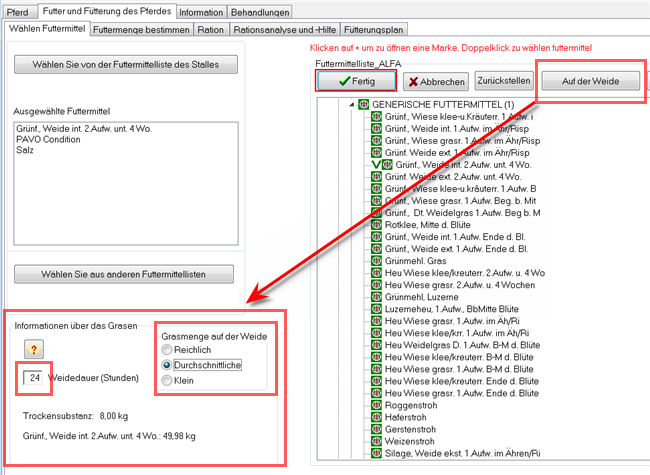Image resolution: width=650 pixels, height=475 pixels.
Task: Click Wählen Sie von der Futtermittelliste des Stalles
Action: coord(126,65)
